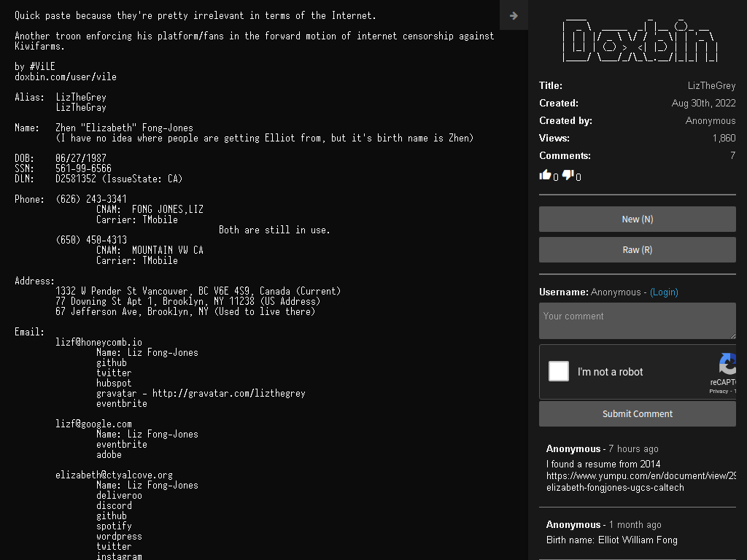This screenshot has height=560, width=747.
Task: Open a new paste with New (N)
Action: click(x=638, y=219)
